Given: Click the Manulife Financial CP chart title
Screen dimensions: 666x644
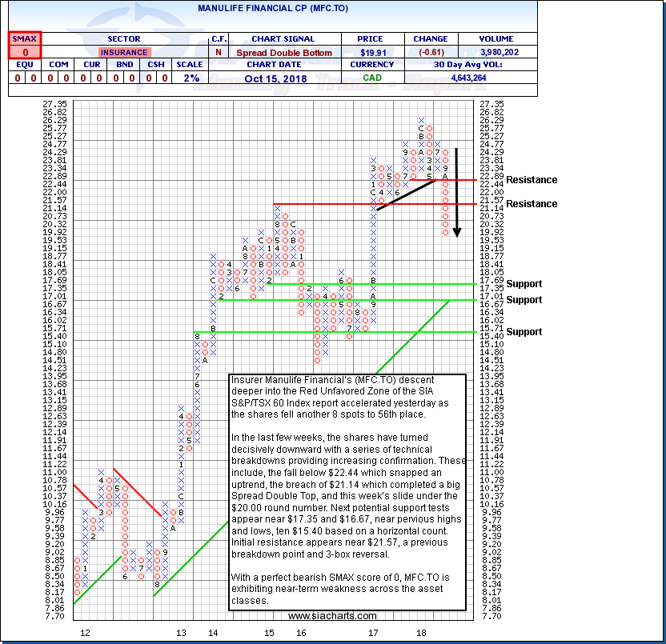Looking at the screenshot, I should 271,8.
